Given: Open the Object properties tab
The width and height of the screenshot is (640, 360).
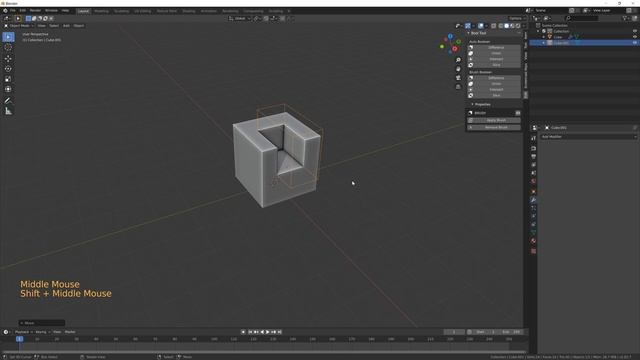Looking at the screenshot, I should coord(533,191).
